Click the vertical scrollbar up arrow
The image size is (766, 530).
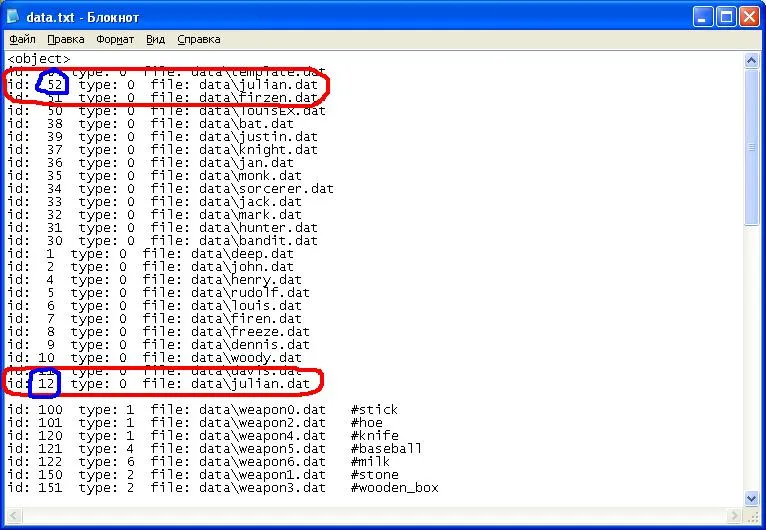point(751,61)
